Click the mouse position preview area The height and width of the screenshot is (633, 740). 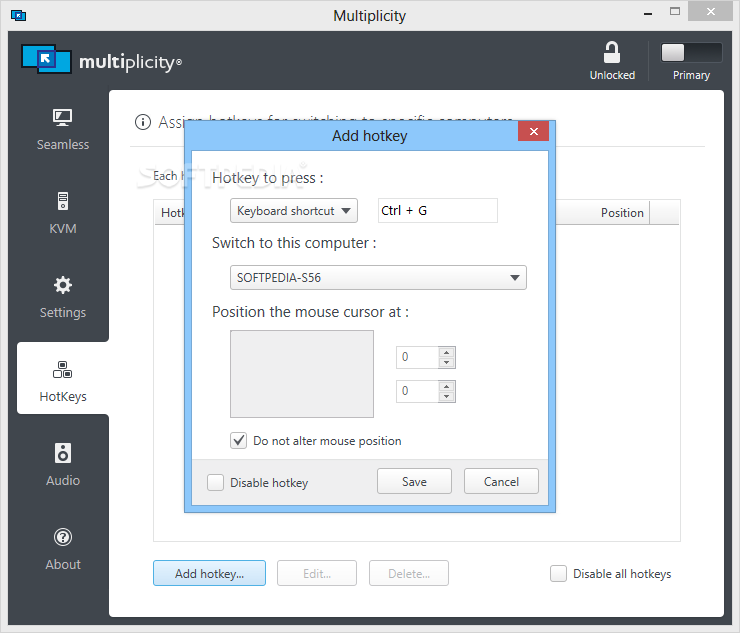[x=302, y=374]
